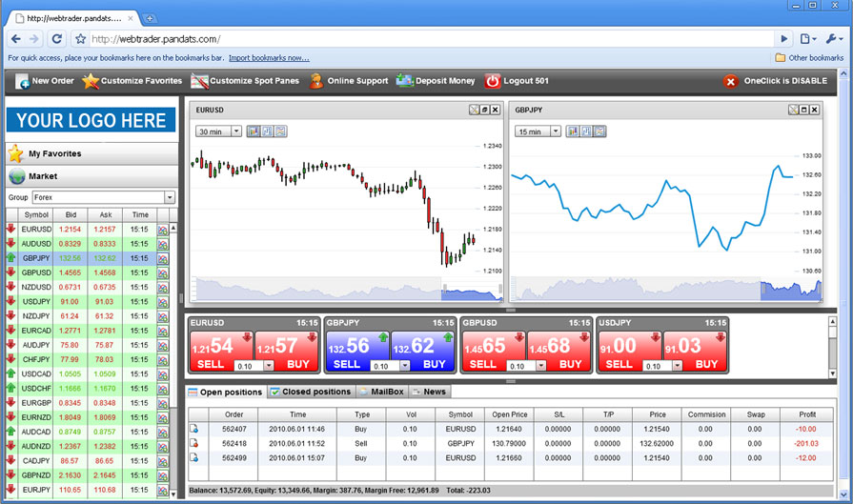Screen dimensions: 853x504
Task: Open the EURUSD 30 min timeframe dropdown
Action: (235, 131)
